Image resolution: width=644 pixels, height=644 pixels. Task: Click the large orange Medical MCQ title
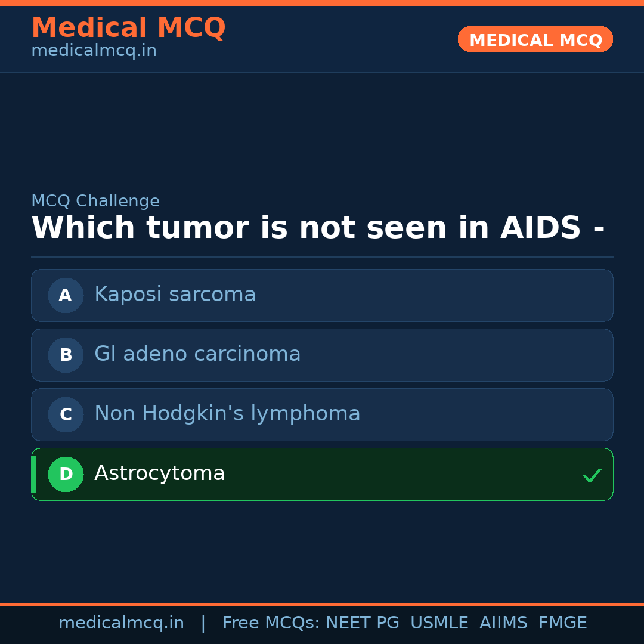pos(128,28)
